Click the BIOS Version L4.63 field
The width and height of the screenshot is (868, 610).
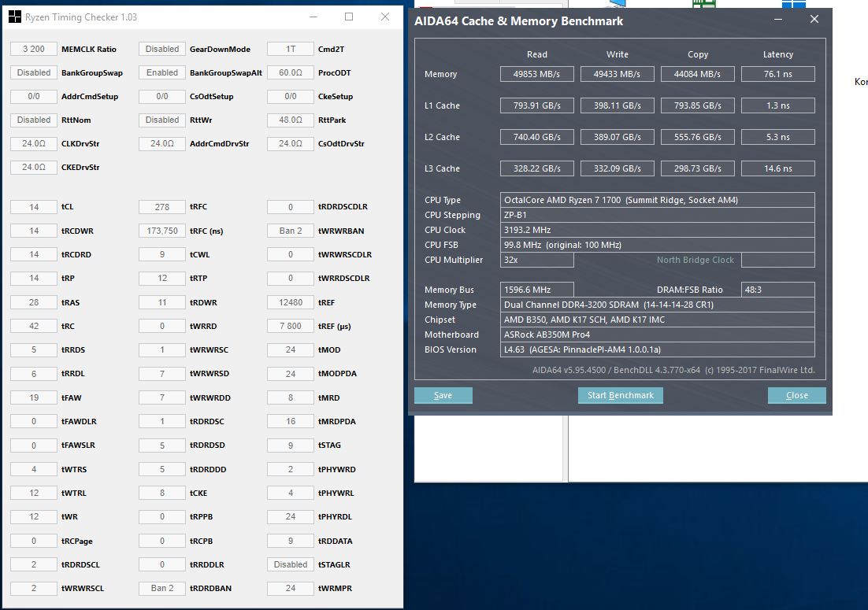(x=657, y=349)
